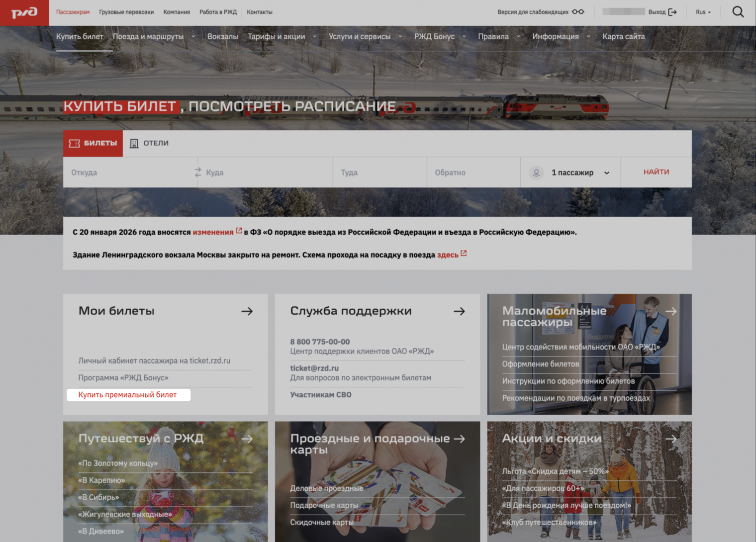Click the Туда departure date field
This screenshot has height=542, width=756.
coord(380,173)
